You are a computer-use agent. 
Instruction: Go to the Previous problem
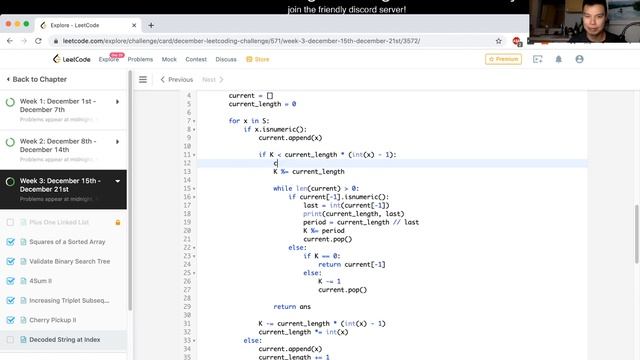tap(177, 80)
